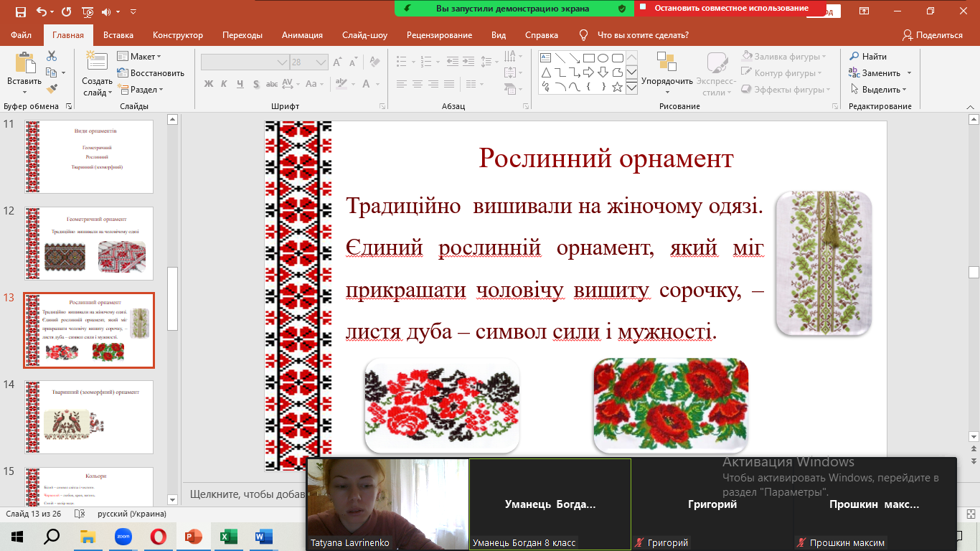Start slideshow from beginning via Quick Access icon
The height and width of the screenshot is (551, 980).
click(x=88, y=11)
